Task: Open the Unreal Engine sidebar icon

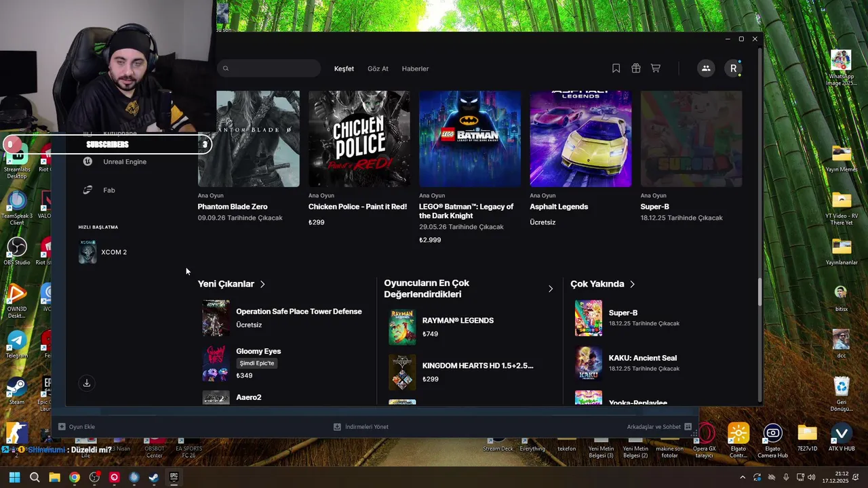Action: 87,161
